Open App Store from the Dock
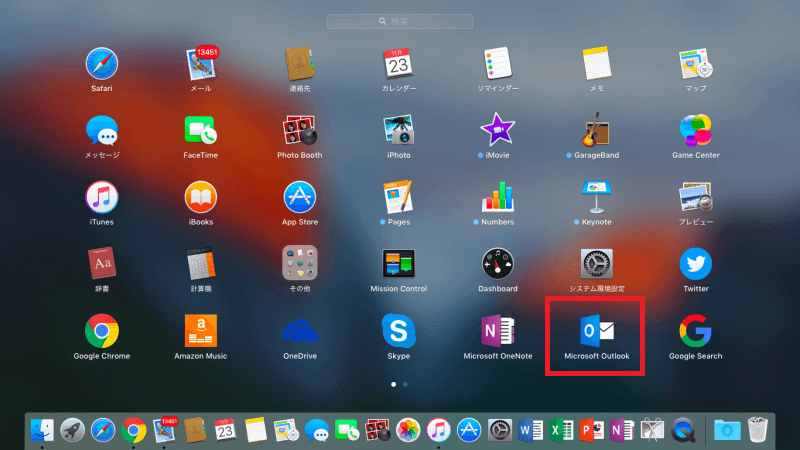 point(469,430)
